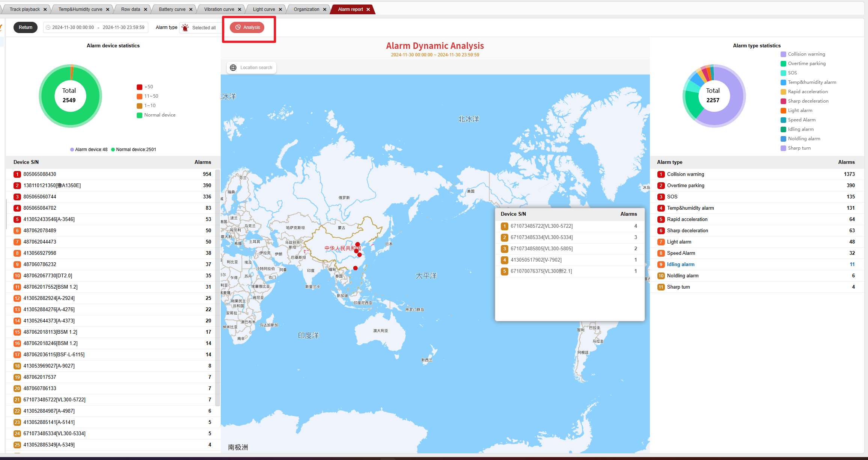Screen dimensions: 868x460
Task: Close the Battery curve tab
Action: click(x=191, y=9)
